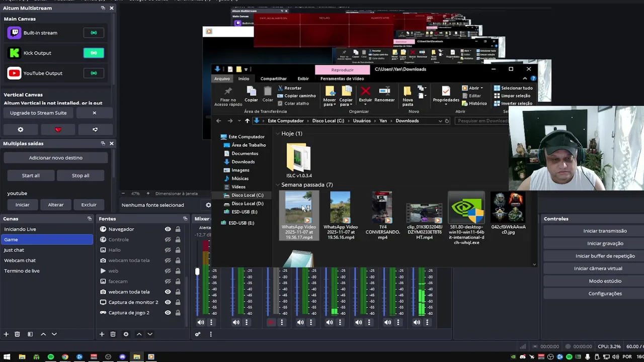Collapse the Hoje (1) group in Explorer
The width and height of the screenshot is (644, 362).
pyautogui.click(x=277, y=134)
